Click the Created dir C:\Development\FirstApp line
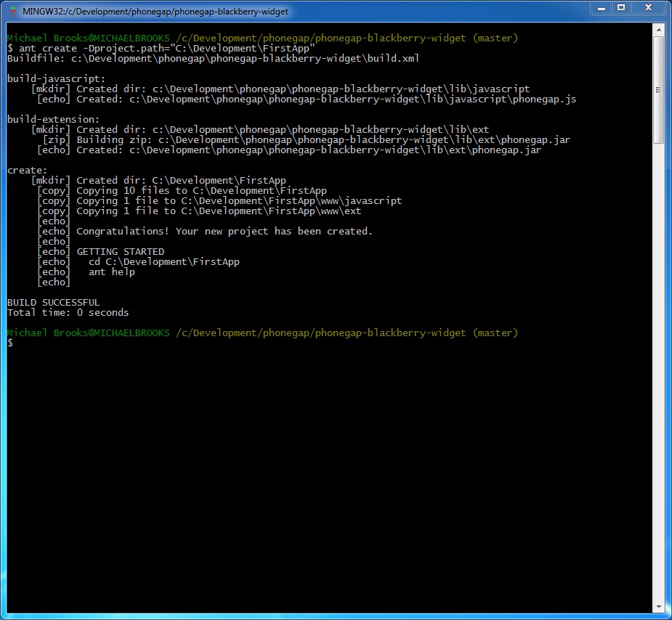Viewport: 672px width, 620px height. pyautogui.click(x=158, y=181)
